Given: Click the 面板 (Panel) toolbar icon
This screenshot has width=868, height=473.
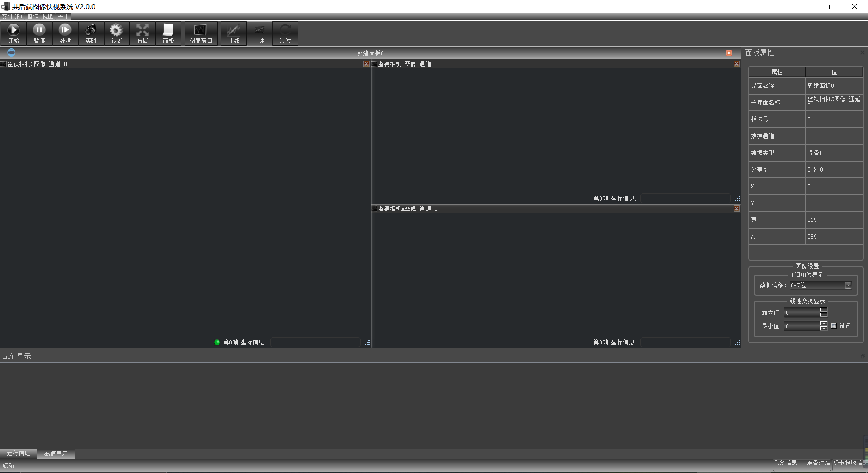Looking at the screenshot, I should tap(168, 33).
